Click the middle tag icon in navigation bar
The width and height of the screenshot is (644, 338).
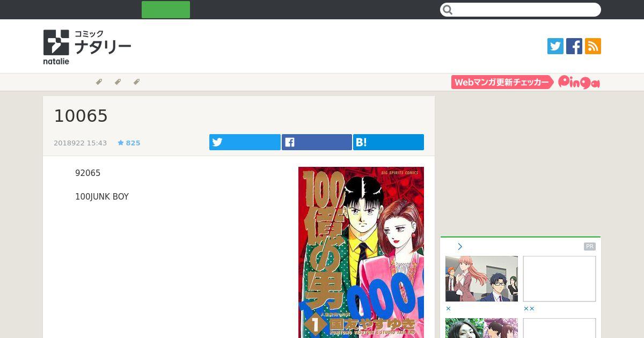click(x=118, y=82)
